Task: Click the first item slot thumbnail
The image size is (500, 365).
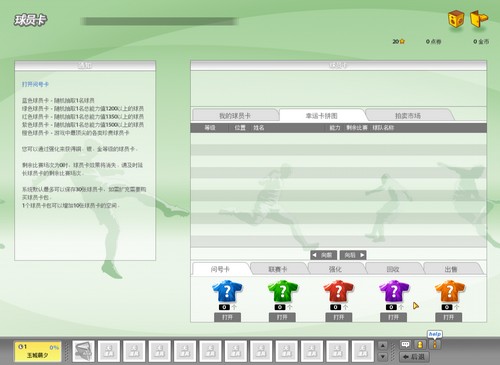Action: pos(84,351)
